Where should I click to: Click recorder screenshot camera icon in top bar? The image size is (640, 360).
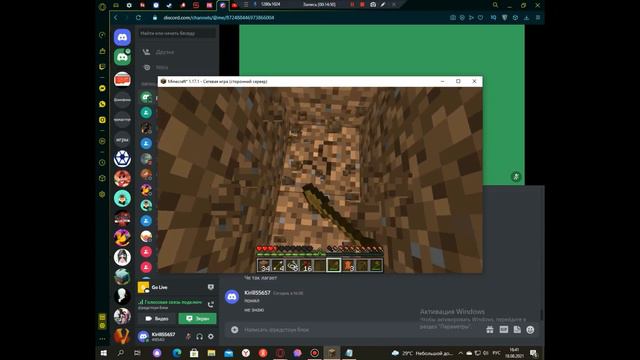(373, 4)
